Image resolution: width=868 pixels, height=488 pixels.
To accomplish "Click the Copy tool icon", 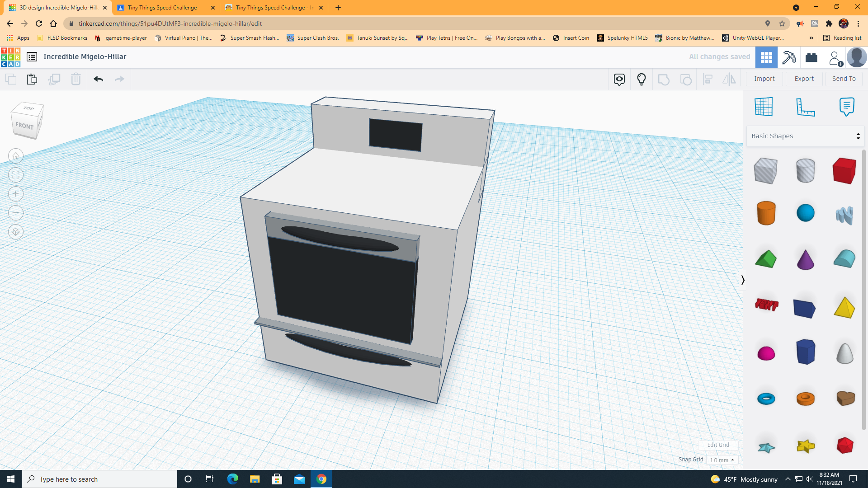I will click(11, 79).
